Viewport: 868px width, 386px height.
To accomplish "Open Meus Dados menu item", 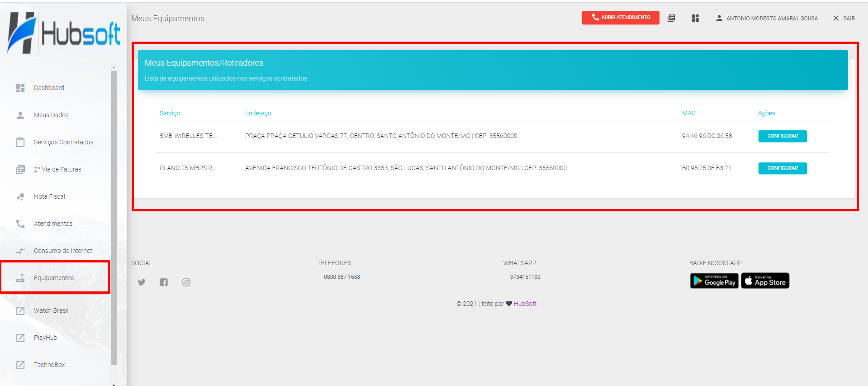I will click(51, 115).
